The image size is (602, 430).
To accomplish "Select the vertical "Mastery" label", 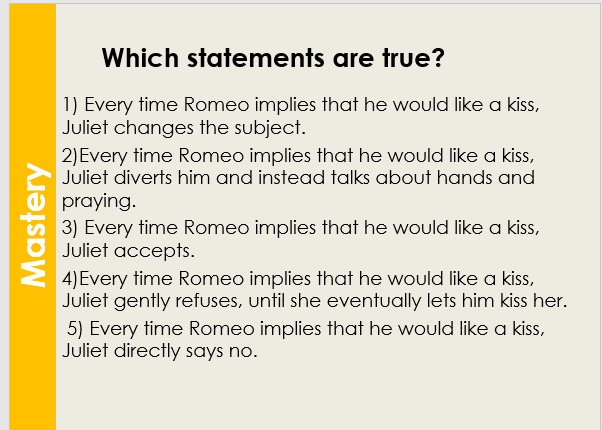I will pyautogui.click(x=32, y=227).
